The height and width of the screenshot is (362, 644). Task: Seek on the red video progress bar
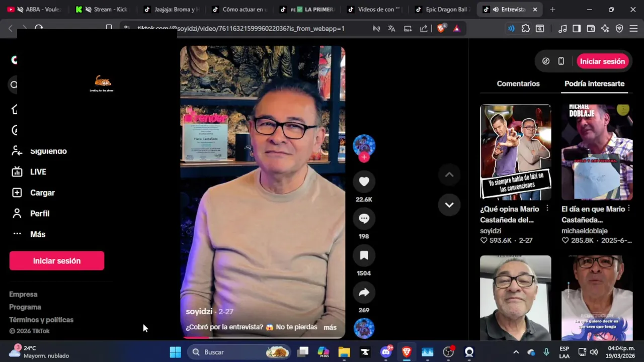tap(263, 338)
